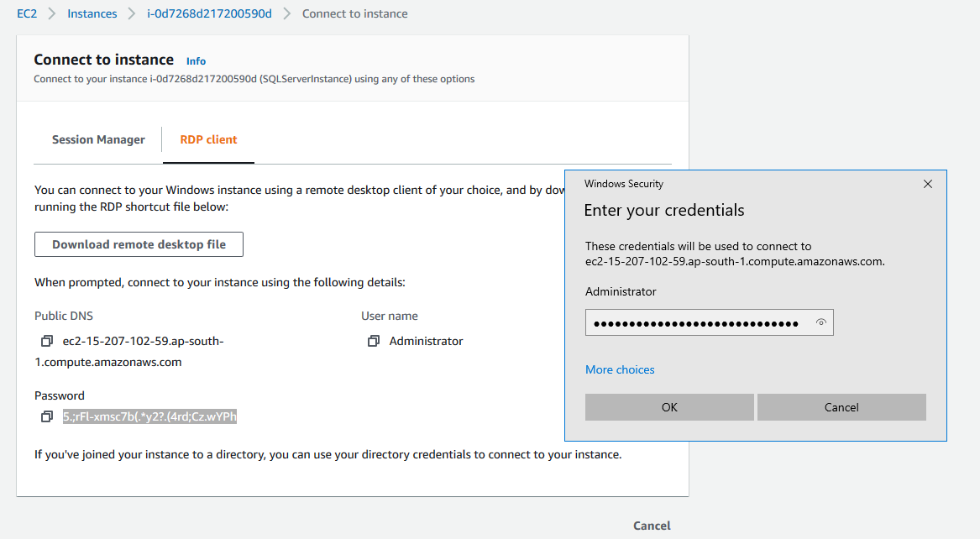The width and height of the screenshot is (980, 539).
Task: Select the RDP client tab
Action: pos(208,140)
